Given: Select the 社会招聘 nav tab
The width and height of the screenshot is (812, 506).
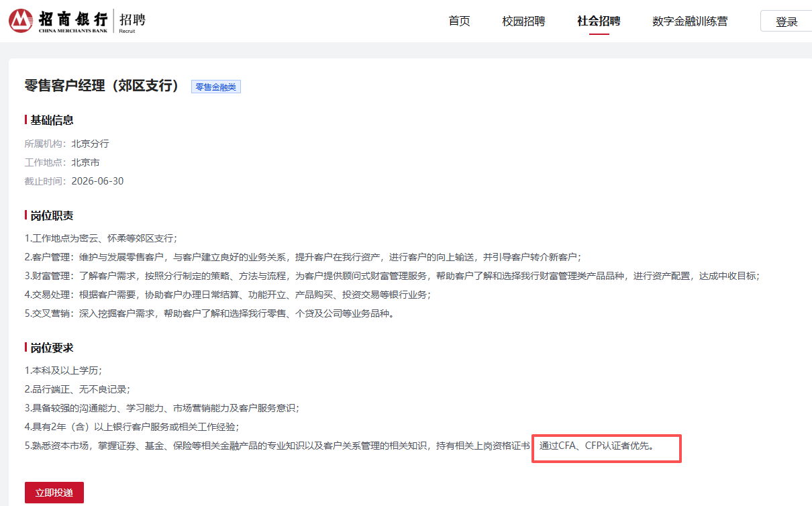Looking at the screenshot, I should click(x=599, y=21).
